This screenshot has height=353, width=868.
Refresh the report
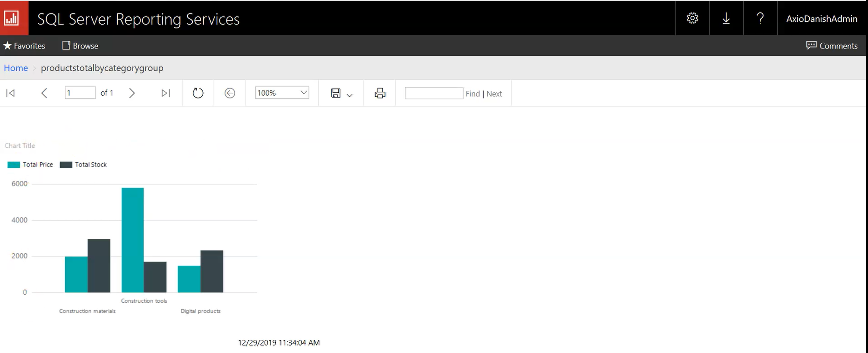pos(198,93)
